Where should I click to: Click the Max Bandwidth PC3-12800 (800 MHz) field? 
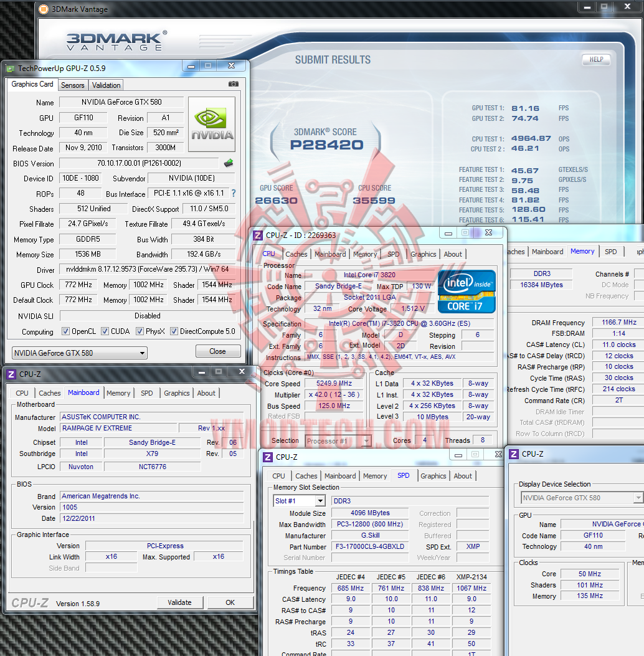(370, 524)
